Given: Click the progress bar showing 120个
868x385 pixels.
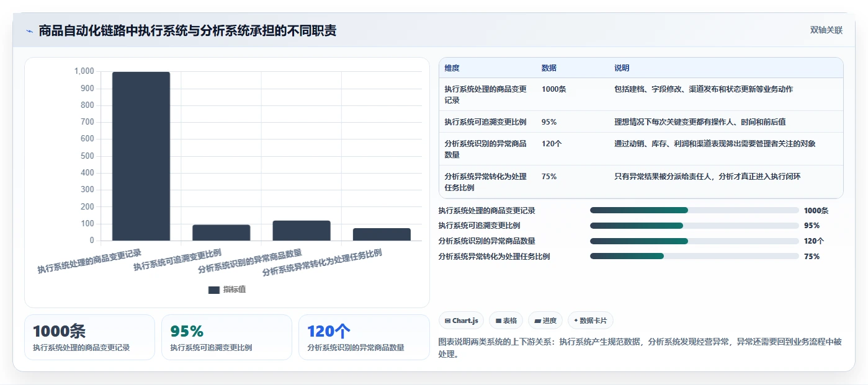Looking at the screenshot, I should [694, 241].
